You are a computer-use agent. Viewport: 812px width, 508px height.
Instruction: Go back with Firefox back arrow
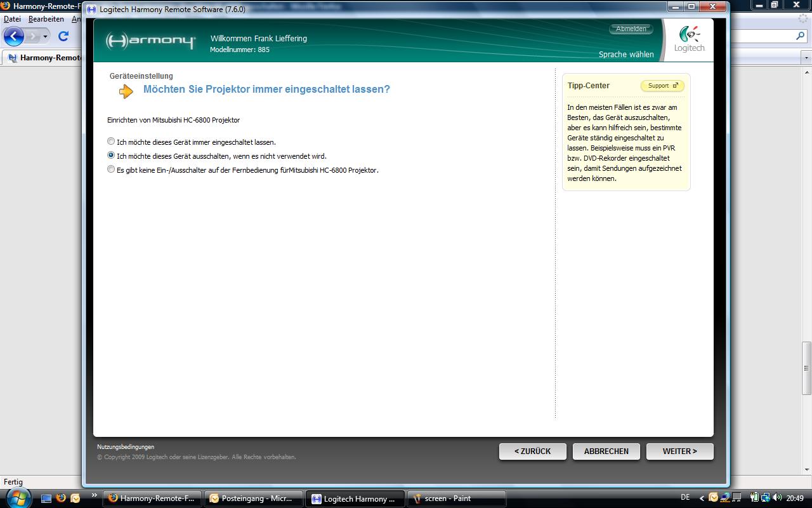coord(13,36)
